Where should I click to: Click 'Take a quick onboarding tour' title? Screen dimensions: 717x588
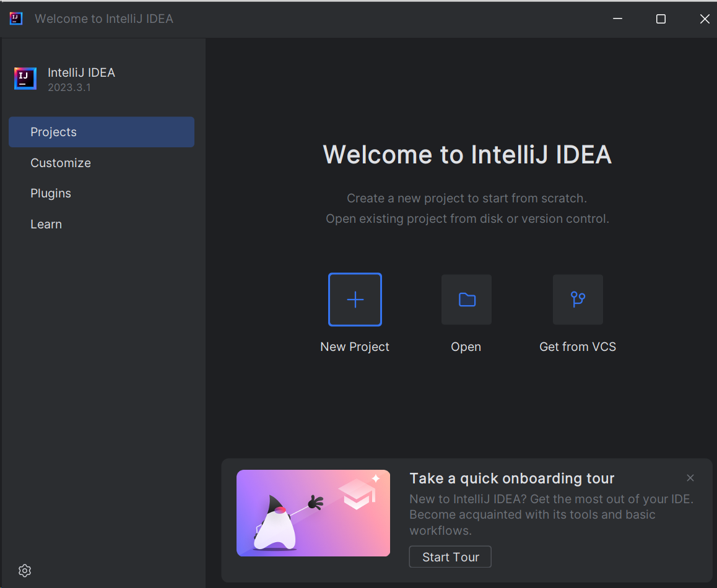[511, 478]
